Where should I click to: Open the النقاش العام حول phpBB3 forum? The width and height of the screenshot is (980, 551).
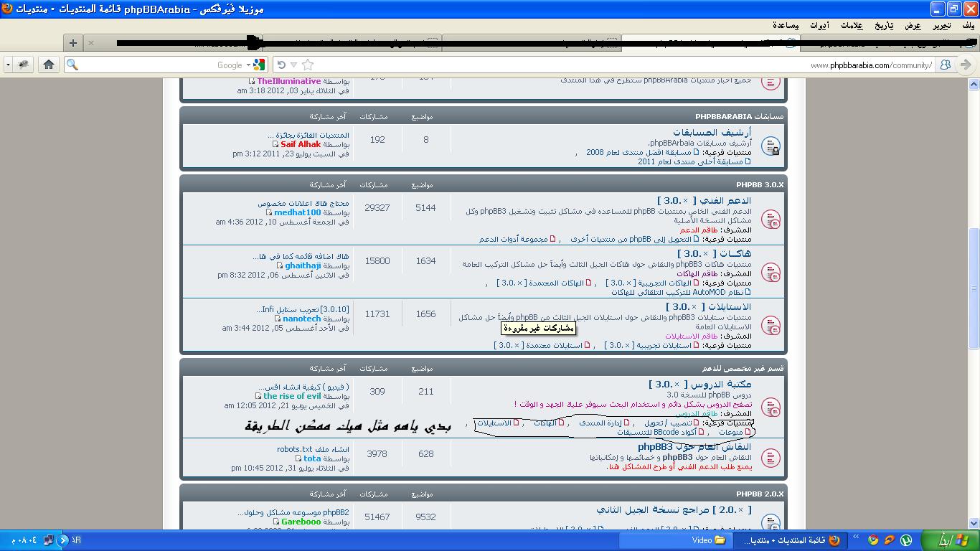coord(694,447)
